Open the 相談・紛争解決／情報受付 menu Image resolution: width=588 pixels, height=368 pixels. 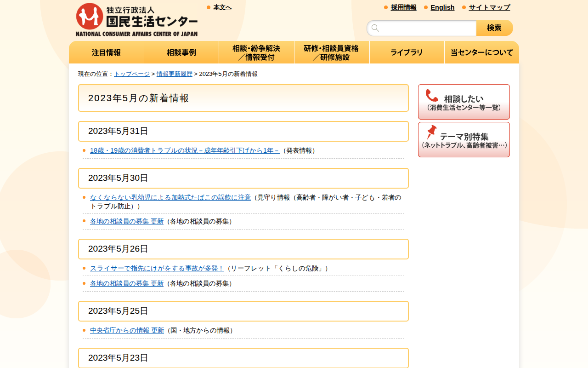point(256,52)
